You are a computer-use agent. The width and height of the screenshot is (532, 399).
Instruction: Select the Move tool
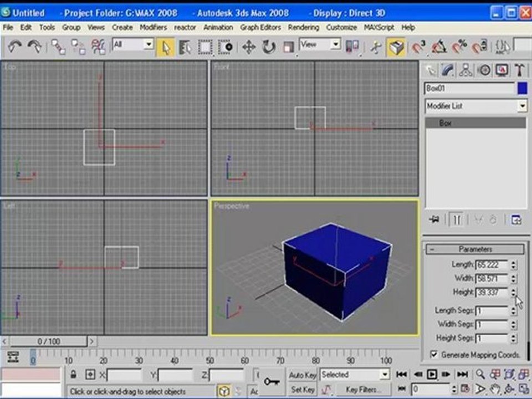tap(249, 48)
